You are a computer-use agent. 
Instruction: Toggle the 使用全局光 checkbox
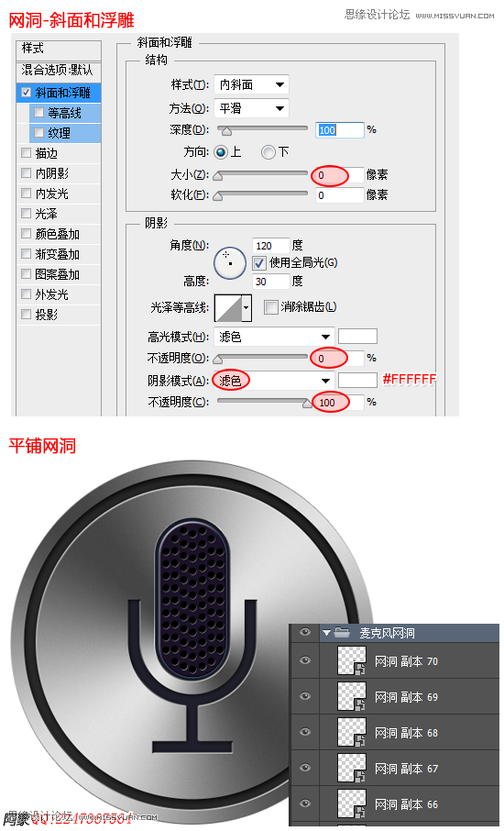point(259,263)
